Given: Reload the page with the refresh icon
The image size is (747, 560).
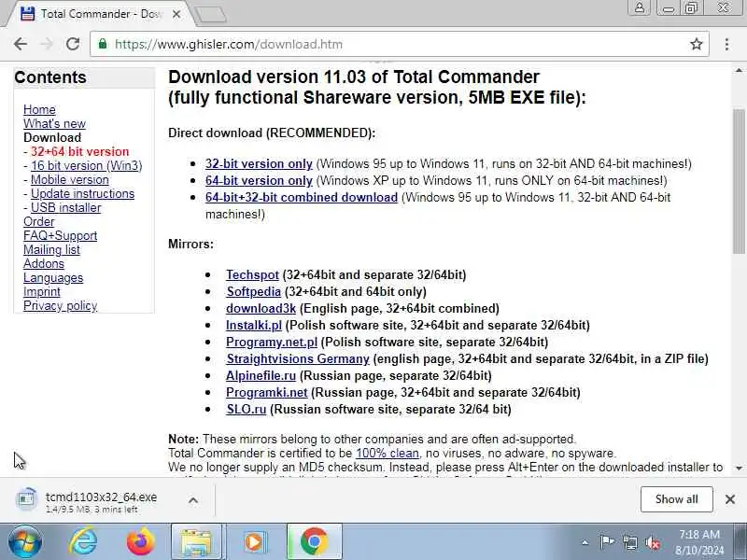Looking at the screenshot, I should (x=73, y=44).
